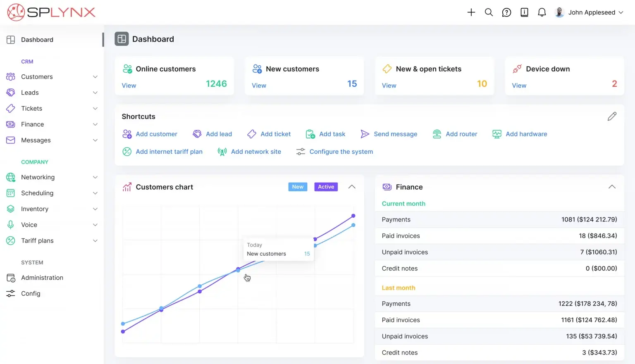Select Administration in the sidebar
Image resolution: width=635 pixels, height=364 pixels.
42,277
